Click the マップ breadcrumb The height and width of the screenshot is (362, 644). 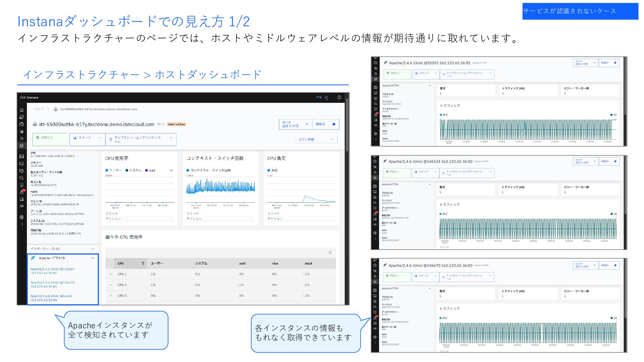[x=39, y=109]
